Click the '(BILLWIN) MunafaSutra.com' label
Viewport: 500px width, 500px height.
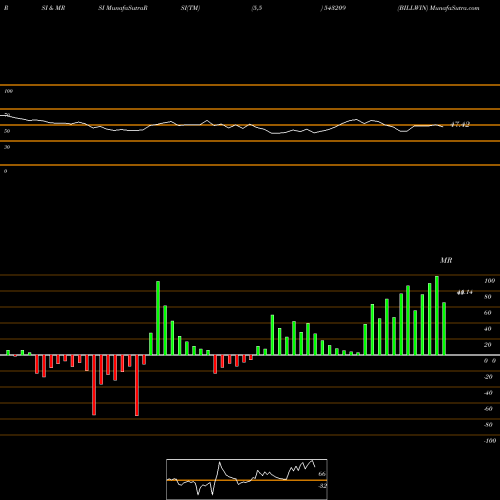click(438, 8)
